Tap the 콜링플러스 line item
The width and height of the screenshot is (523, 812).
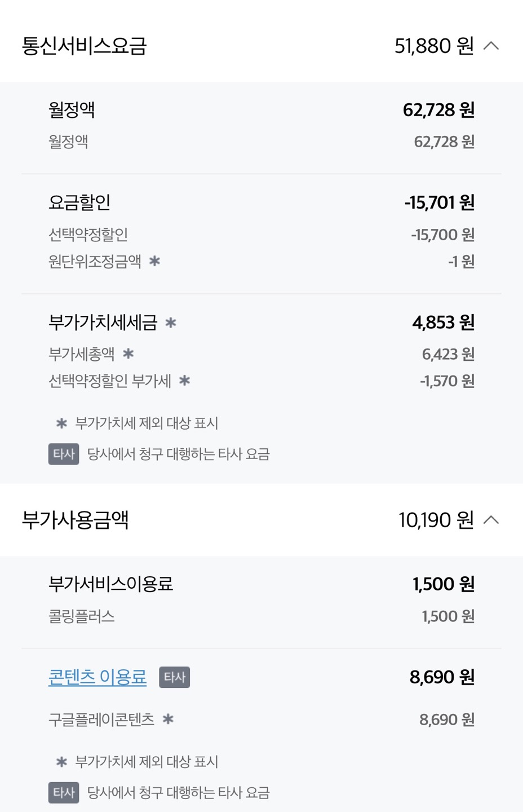click(82, 616)
